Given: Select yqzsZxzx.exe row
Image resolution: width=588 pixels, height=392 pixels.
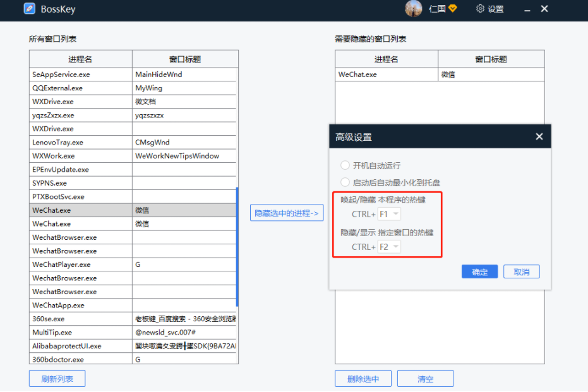Looking at the screenshot, I should coord(133,115).
